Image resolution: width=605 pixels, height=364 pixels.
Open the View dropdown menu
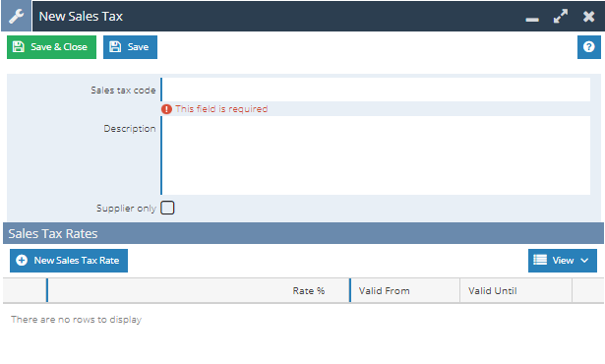click(x=562, y=261)
